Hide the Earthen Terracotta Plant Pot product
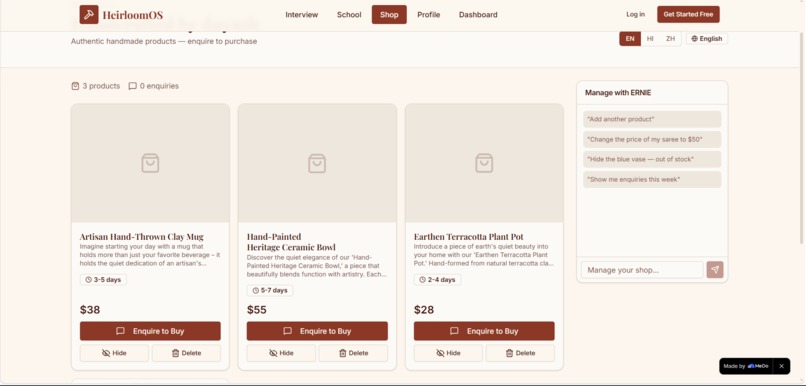The height and width of the screenshot is (386, 806). [448, 353]
